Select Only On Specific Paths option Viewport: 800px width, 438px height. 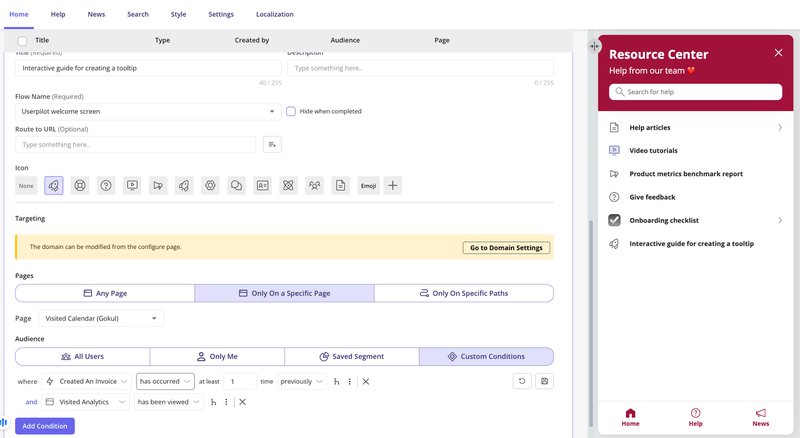[x=464, y=293]
